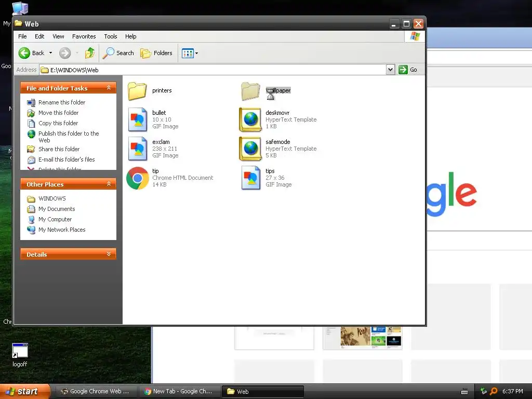Viewport: 532px width, 399px height.
Task: Click Rename this folder
Action: point(62,102)
